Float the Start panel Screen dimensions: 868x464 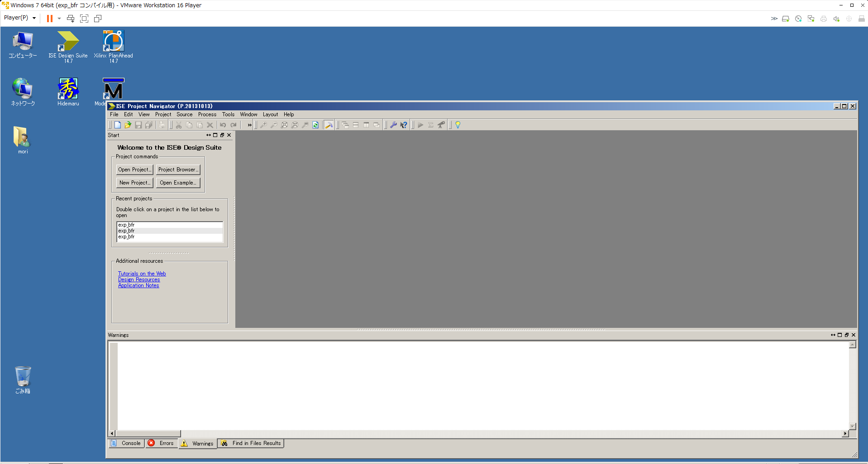pyautogui.click(x=222, y=135)
